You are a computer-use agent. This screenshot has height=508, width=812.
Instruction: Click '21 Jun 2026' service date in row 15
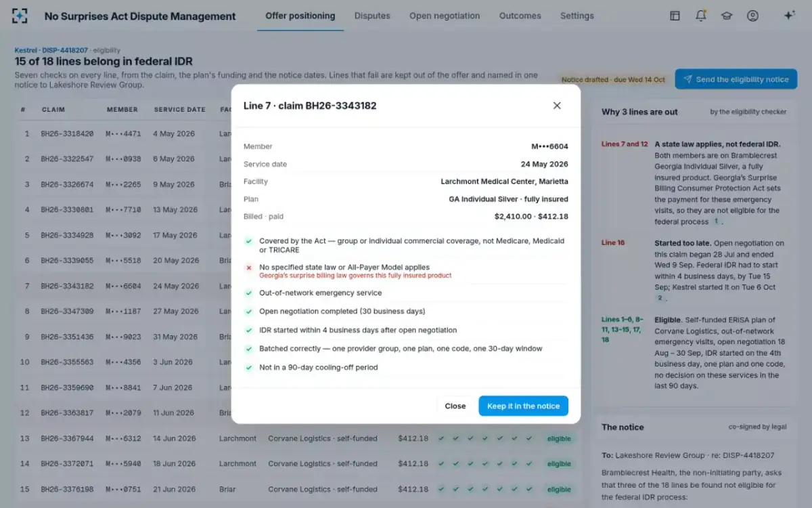pyautogui.click(x=174, y=489)
